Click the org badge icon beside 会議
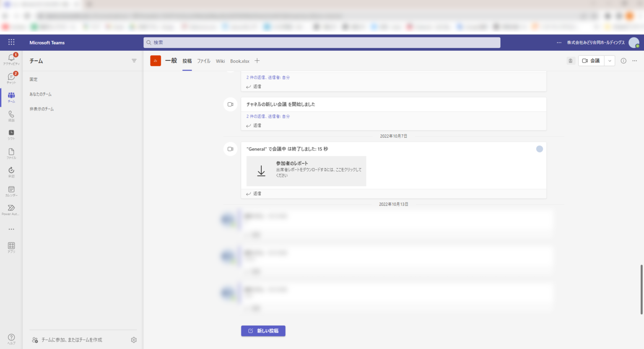This screenshot has width=644, height=349. click(571, 61)
